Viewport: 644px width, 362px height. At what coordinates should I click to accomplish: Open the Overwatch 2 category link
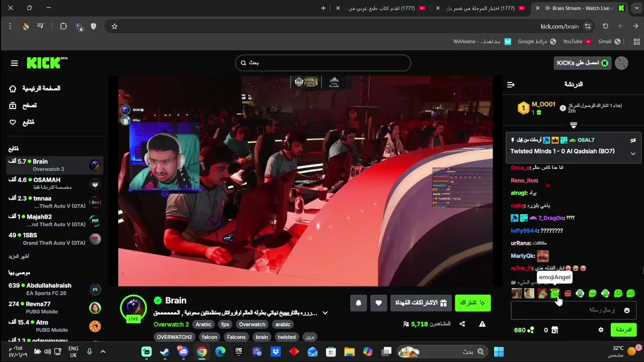171,324
